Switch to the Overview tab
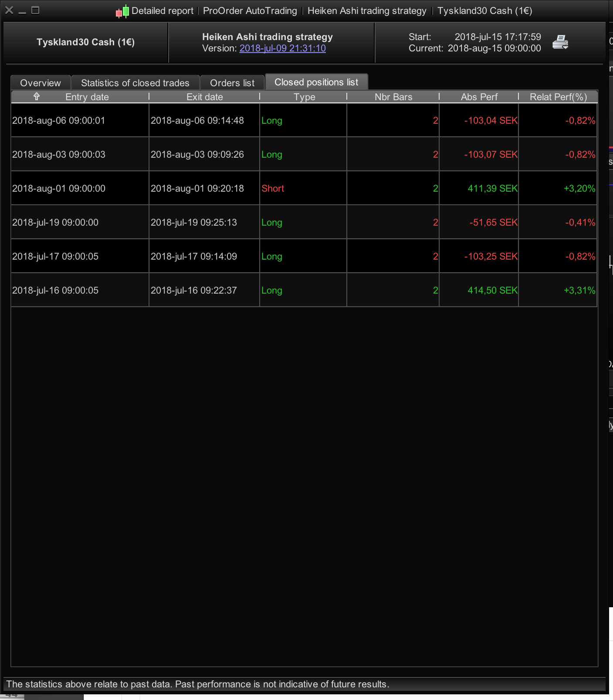 [x=41, y=83]
